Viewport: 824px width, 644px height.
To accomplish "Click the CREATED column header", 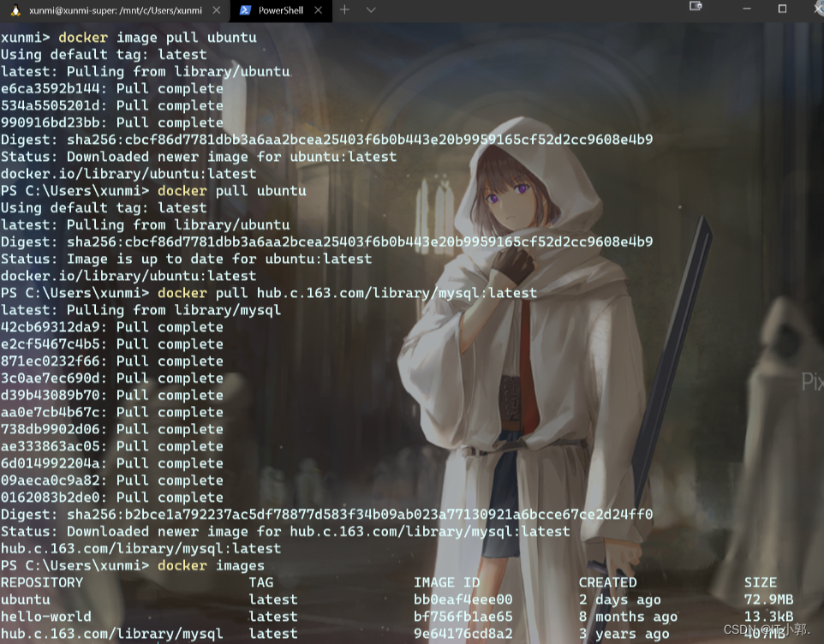I will coord(608,582).
